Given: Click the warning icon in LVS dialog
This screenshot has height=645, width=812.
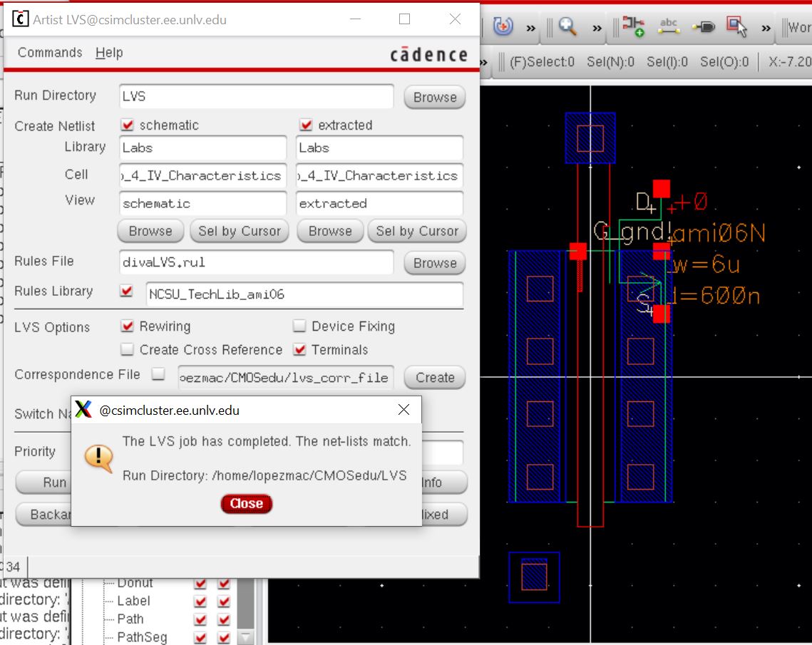Looking at the screenshot, I should coord(98,457).
